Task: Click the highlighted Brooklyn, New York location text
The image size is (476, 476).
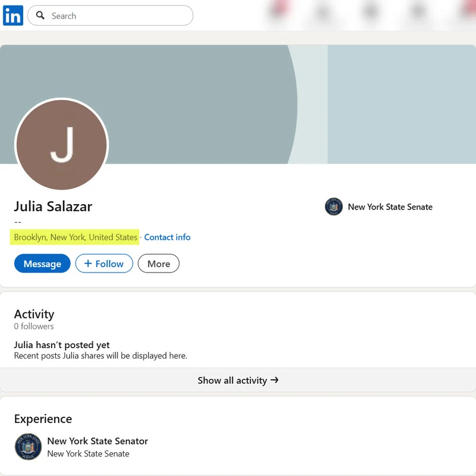Action: 76,237
